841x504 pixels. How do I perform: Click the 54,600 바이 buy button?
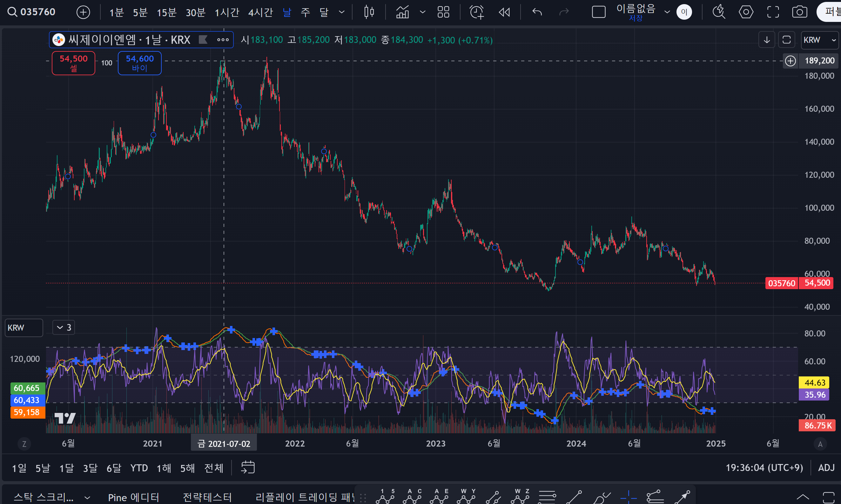click(x=140, y=63)
